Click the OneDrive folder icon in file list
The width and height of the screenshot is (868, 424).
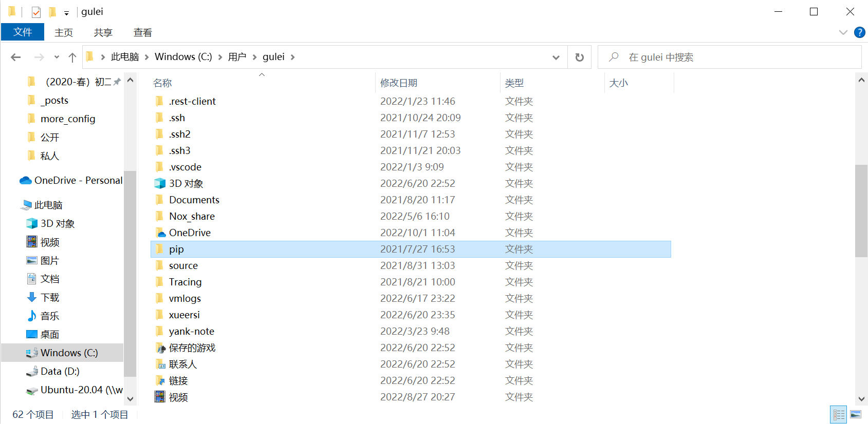160,233
